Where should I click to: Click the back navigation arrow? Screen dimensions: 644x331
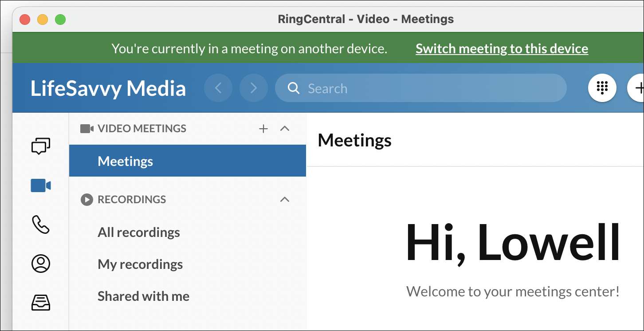click(218, 88)
